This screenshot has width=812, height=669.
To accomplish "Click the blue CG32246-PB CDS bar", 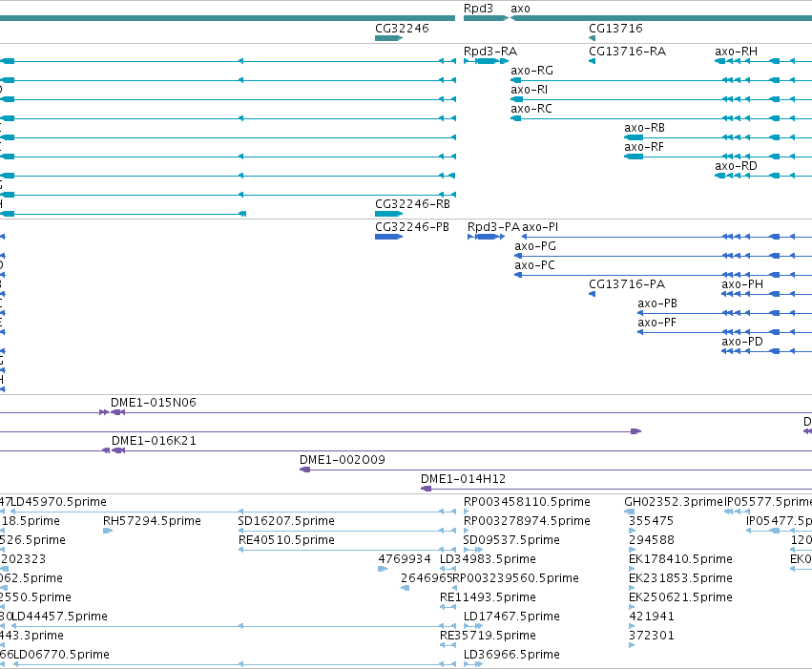I will [388, 237].
